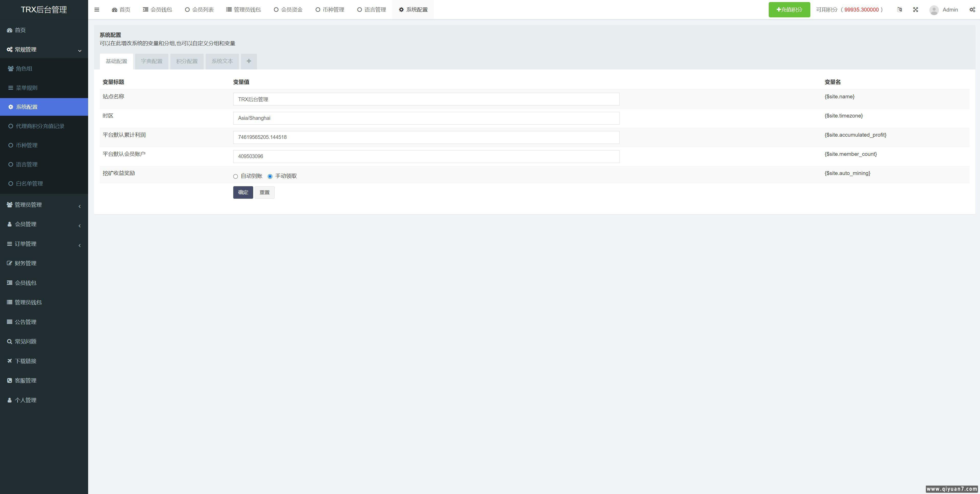Click the hamburger sidebar toggle icon
The width and height of the screenshot is (980, 494).
97,9
